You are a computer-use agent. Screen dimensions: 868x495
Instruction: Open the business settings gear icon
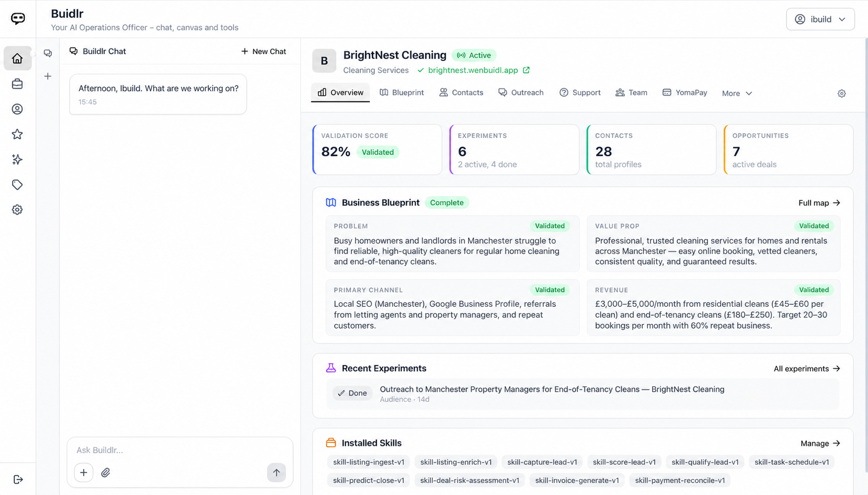pos(841,94)
